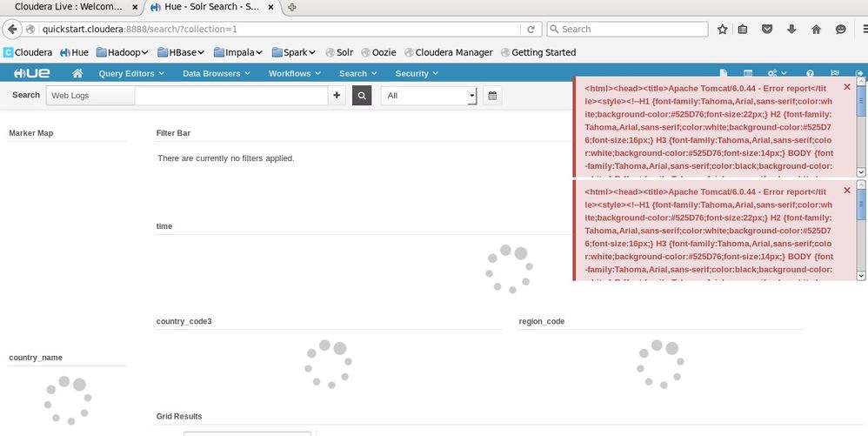Bookmark this page with the star
868x436 pixels.
723,30
